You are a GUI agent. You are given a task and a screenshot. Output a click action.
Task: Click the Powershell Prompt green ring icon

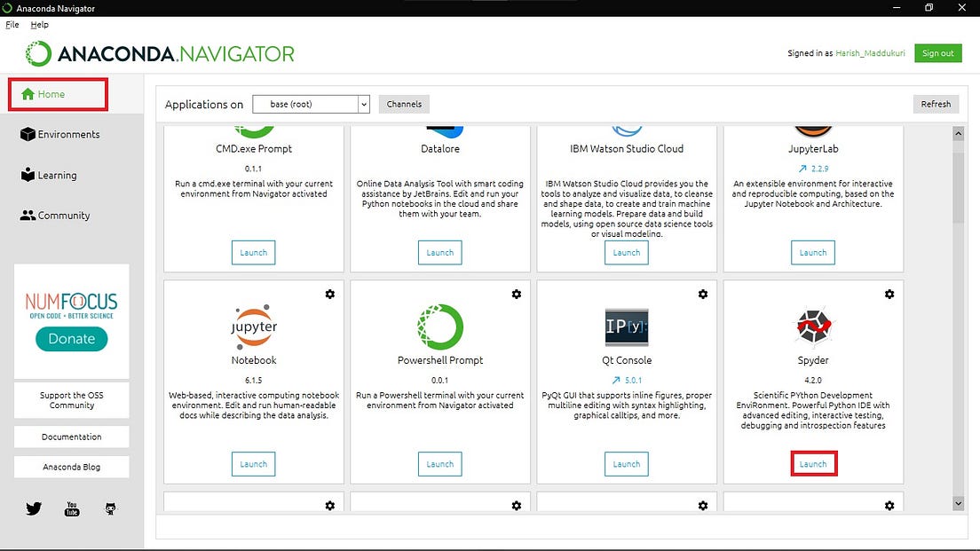(440, 327)
